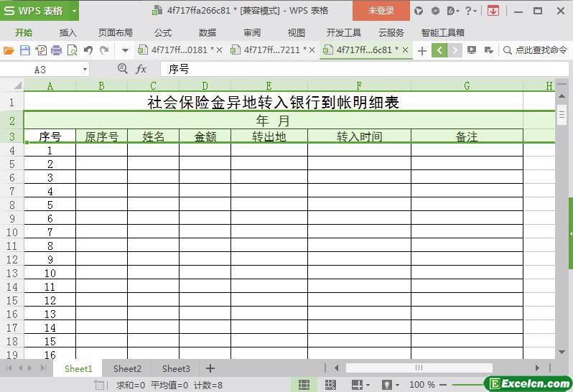The width and height of the screenshot is (573, 392).
Task: Click the horizontal scrollbar thumb
Action: tap(419, 368)
